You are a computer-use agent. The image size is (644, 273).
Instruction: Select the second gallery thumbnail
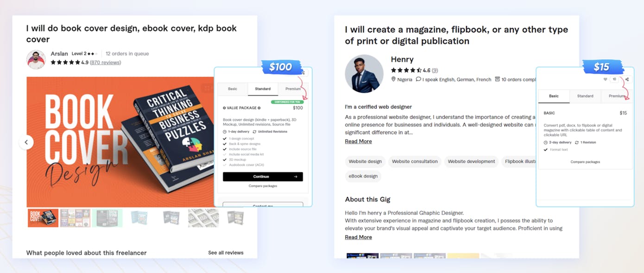pyautogui.click(x=75, y=218)
